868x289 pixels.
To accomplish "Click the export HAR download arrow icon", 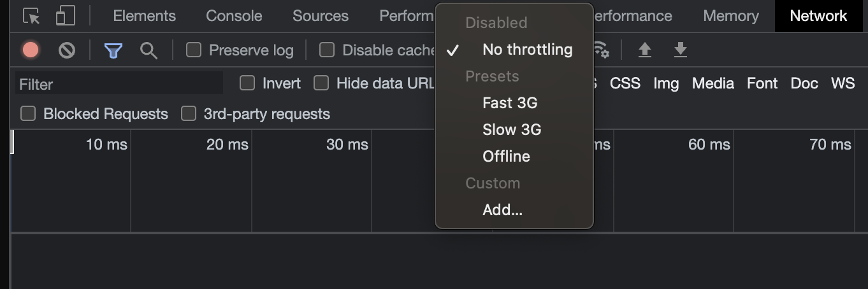I will [x=681, y=50].
